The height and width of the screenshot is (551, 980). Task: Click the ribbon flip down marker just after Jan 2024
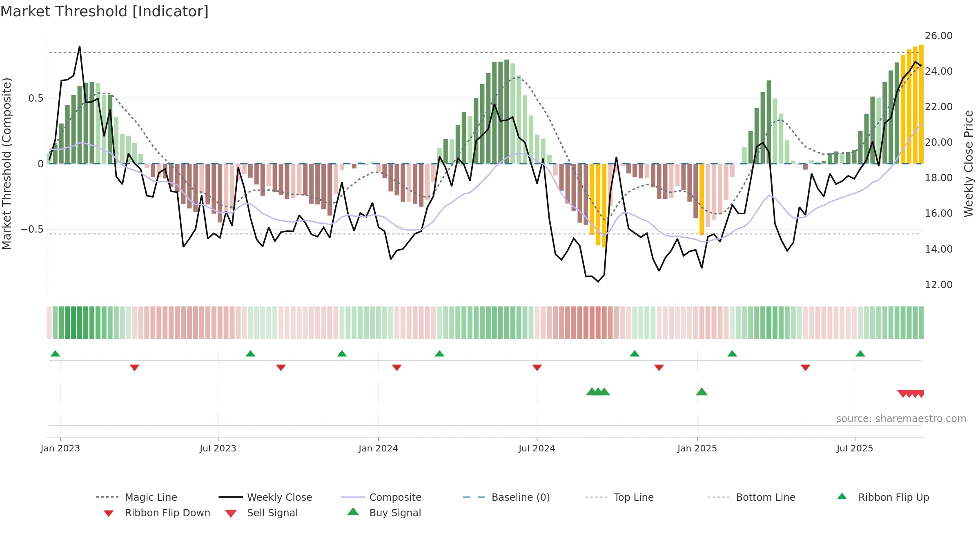pyautogui.click(x=397, y=368)
